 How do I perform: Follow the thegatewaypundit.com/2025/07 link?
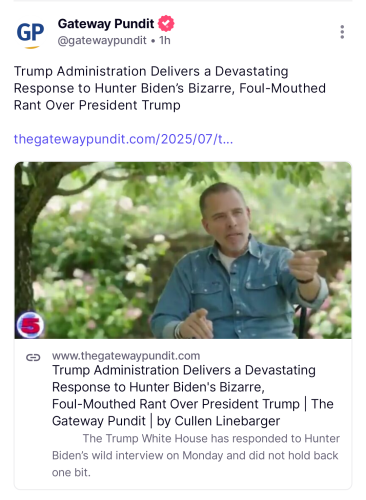[x=123, y=139]
